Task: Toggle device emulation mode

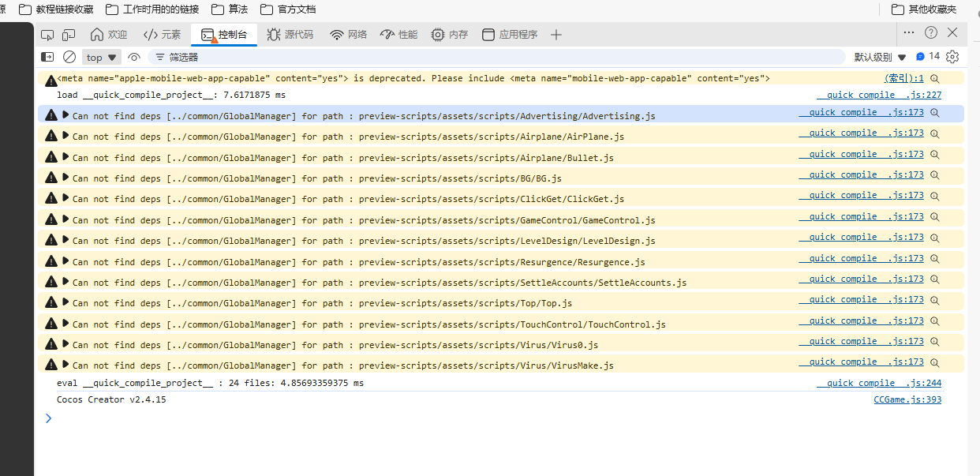Action: [x=69, y=35]
